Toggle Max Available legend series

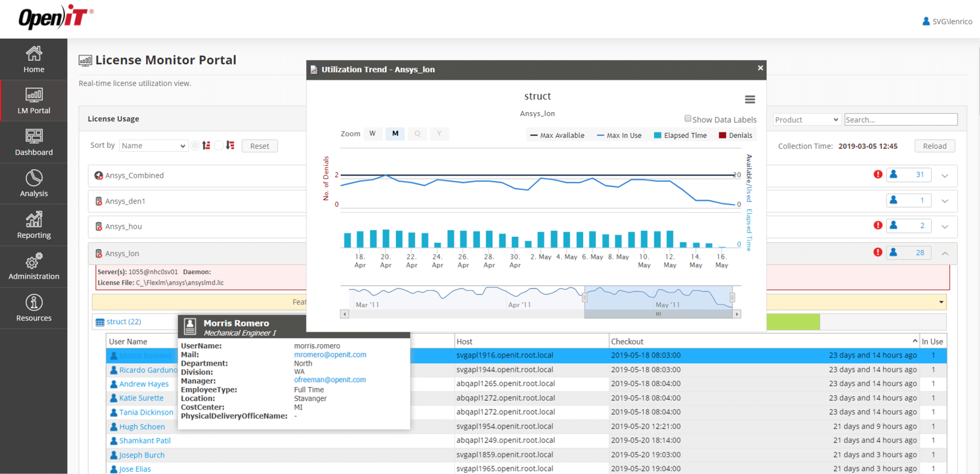(557, 135)
